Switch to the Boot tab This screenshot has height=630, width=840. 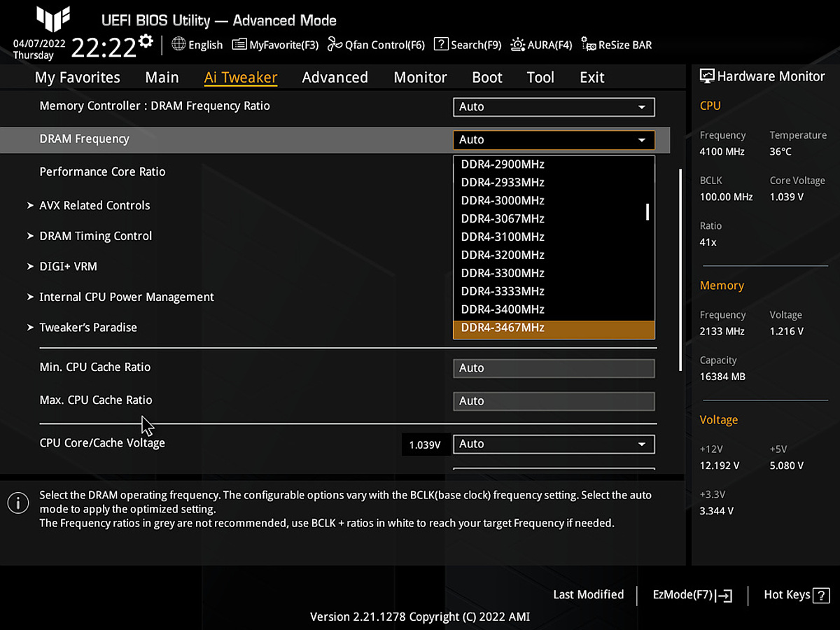[487, 78]
